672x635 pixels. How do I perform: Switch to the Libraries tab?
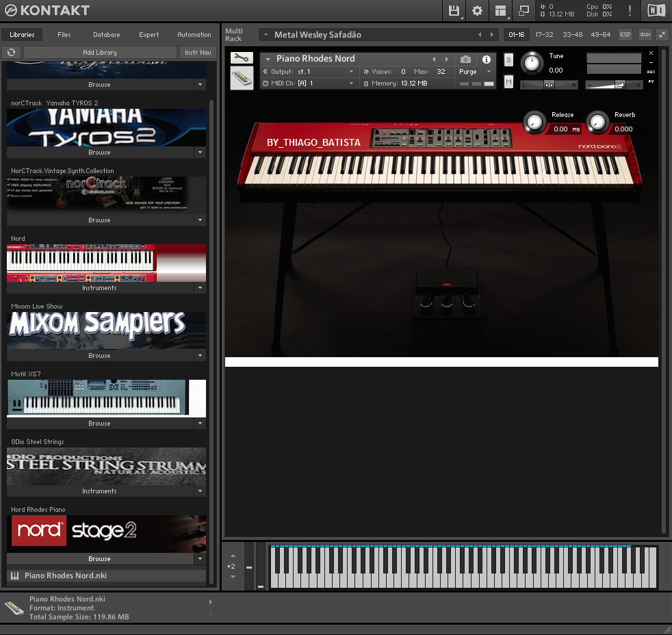[x=23, y=35]
